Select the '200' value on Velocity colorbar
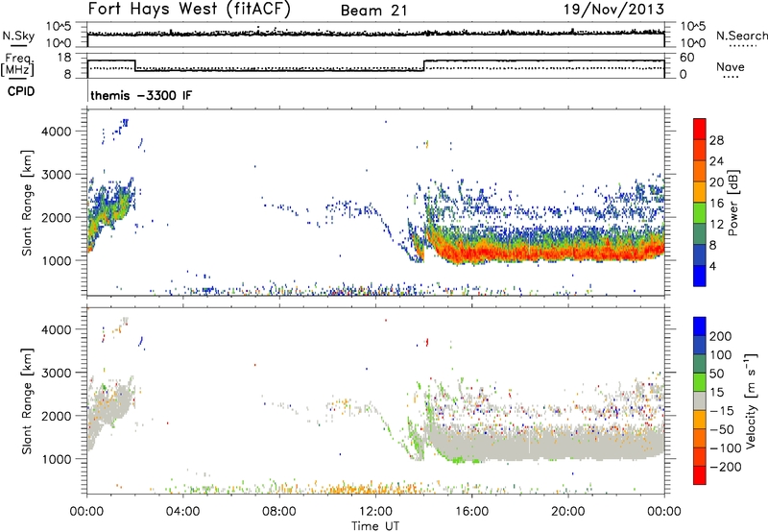768x532 pixels. 721,336
